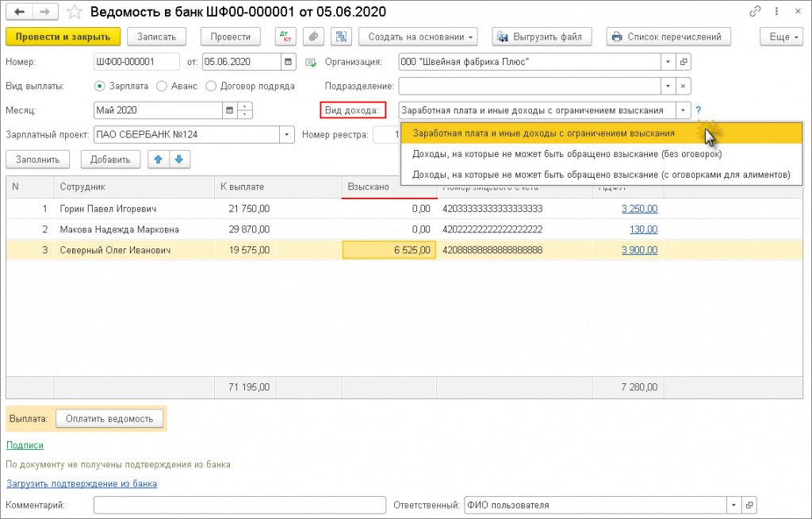Select the Аванс radio button
812x519 pixels.
pyautogui.click(x=162, y=86)
